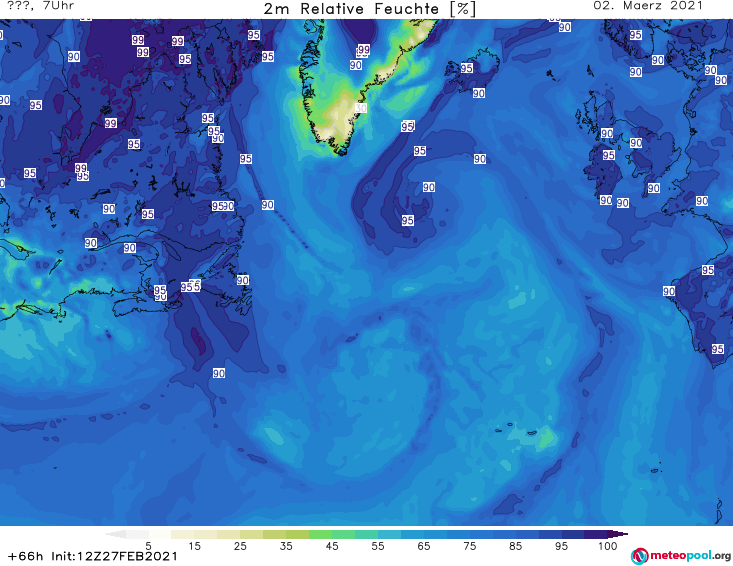Click the '95' label over Iceland
This screenshot has height=566, width=733.
(467, 68)
